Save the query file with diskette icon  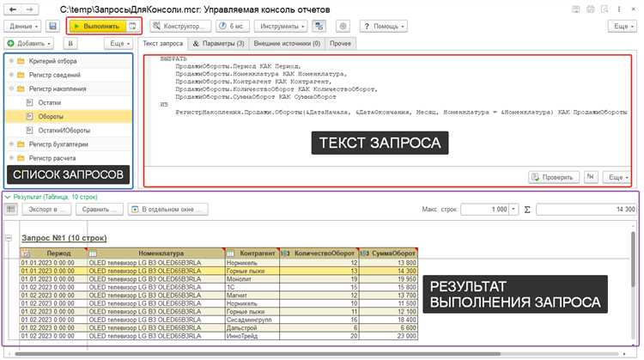click(52, 26)
